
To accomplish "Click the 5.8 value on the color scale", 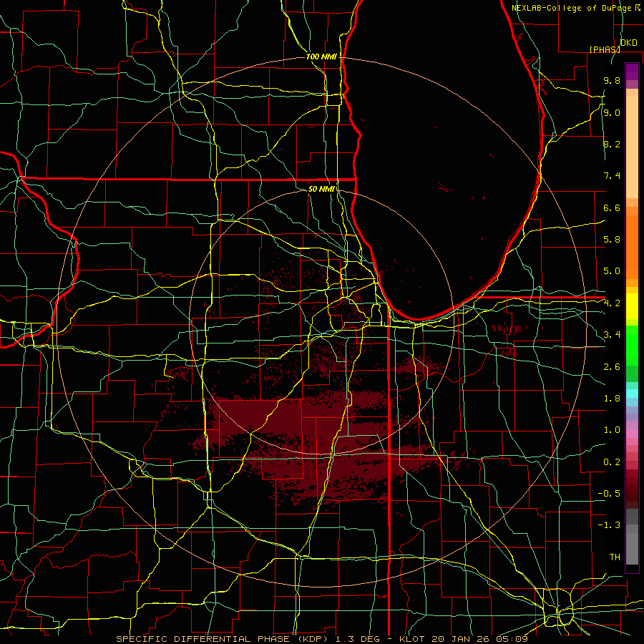I will tap(612, 240).
